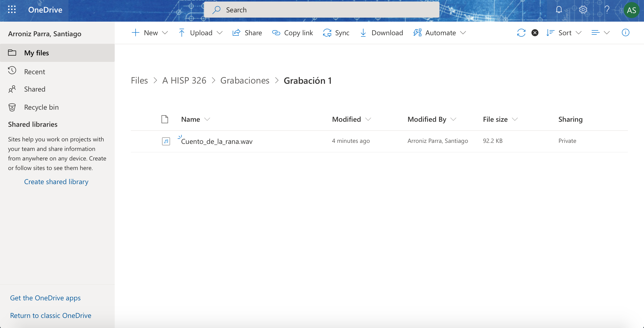
Task: Click the Sync toolbar button
Action: point(336,33)
